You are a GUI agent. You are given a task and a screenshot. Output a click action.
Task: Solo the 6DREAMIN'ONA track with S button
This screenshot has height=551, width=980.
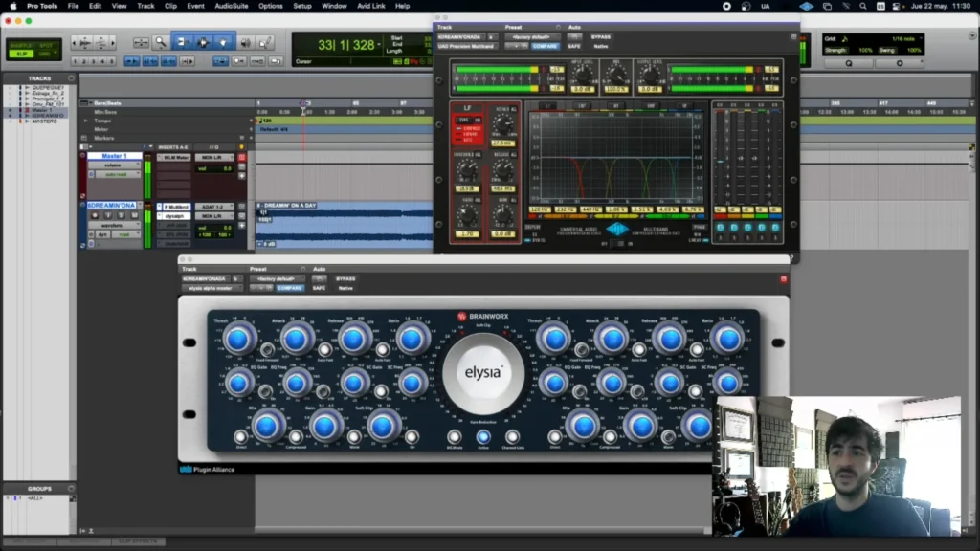pyautogui.click(x=122, y=215)
